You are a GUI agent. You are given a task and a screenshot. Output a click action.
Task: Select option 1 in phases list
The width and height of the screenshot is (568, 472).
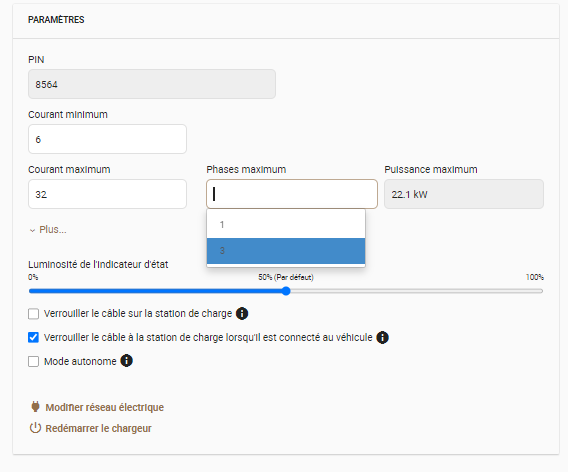tap(286, 225)
